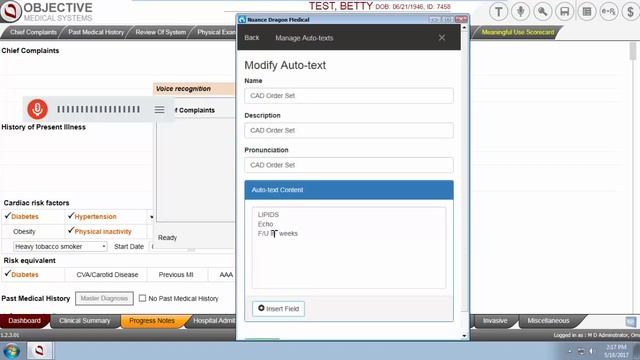This screenshot has height=360, width=640.
Task: Click the key icon in top toolbar
Action: pyautogui.click(x=542, y=12)
